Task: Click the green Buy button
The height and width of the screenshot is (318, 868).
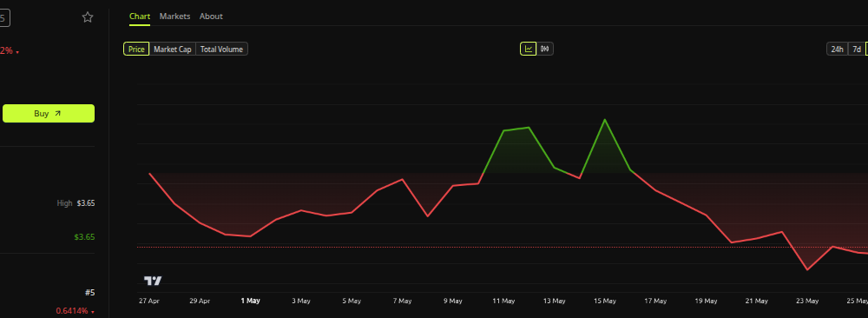Action: 49,114
